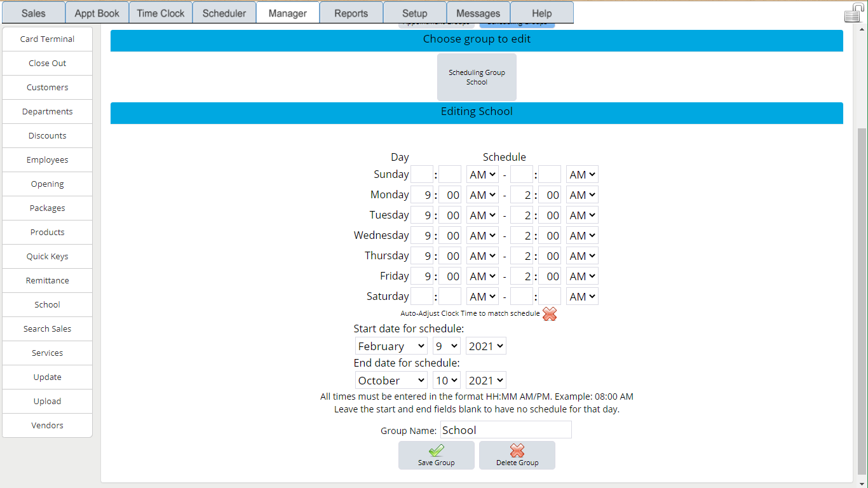Go to Customers in the sidebar
This screenshot has height=488, width=868.
(x=48, y=88)
